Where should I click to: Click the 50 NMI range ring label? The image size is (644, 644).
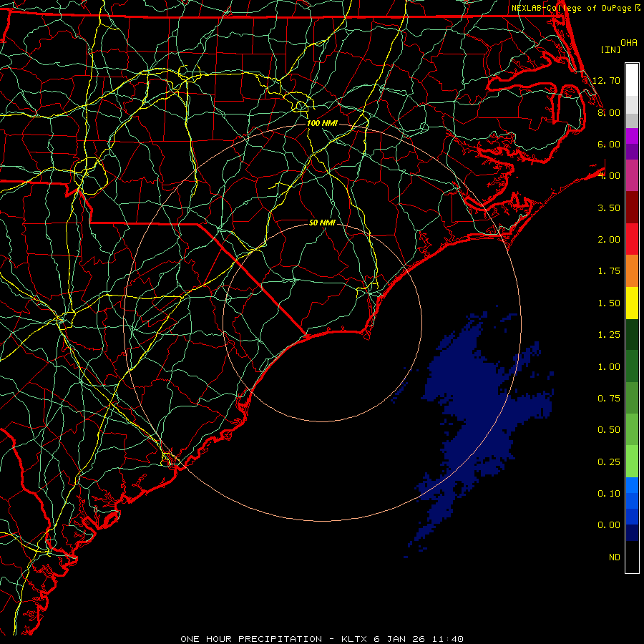click(322, 223)
